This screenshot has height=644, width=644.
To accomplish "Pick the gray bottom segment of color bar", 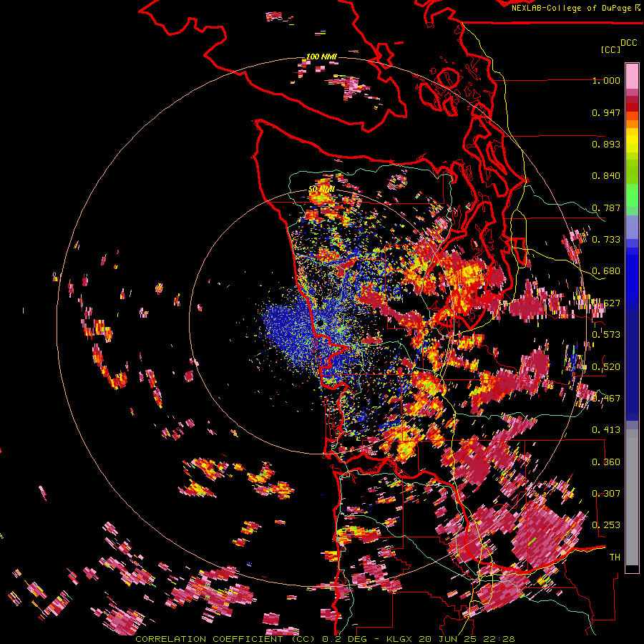I will [632, 497].
